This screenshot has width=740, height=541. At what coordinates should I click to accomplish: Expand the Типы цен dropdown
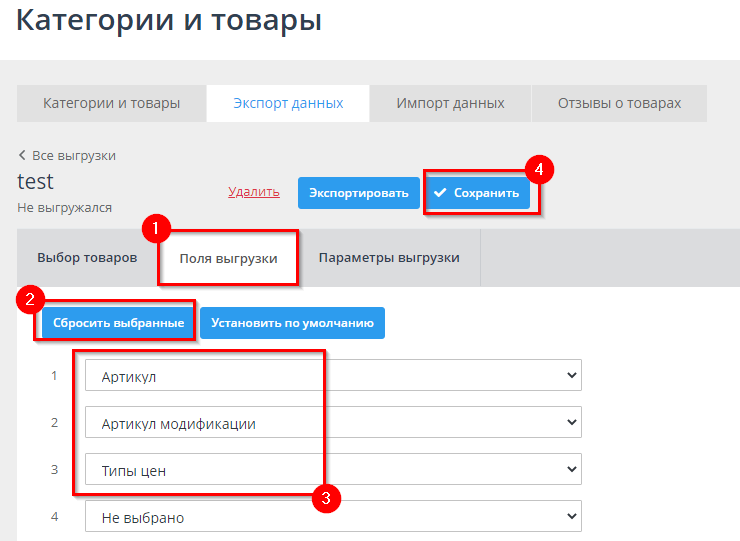click(333, 469)
